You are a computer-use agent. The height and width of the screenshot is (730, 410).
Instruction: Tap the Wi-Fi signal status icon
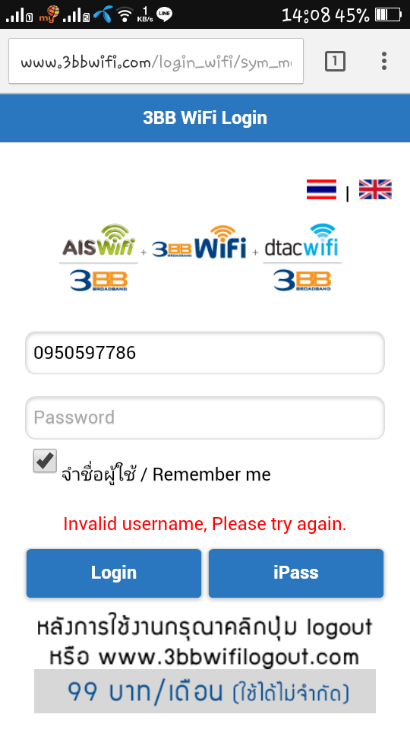pyautogui.click(x=125, y=14)
